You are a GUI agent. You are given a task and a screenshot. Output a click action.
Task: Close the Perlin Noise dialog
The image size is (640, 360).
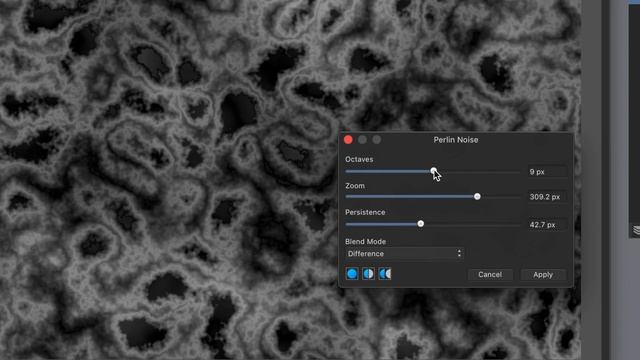coord(348,140)
